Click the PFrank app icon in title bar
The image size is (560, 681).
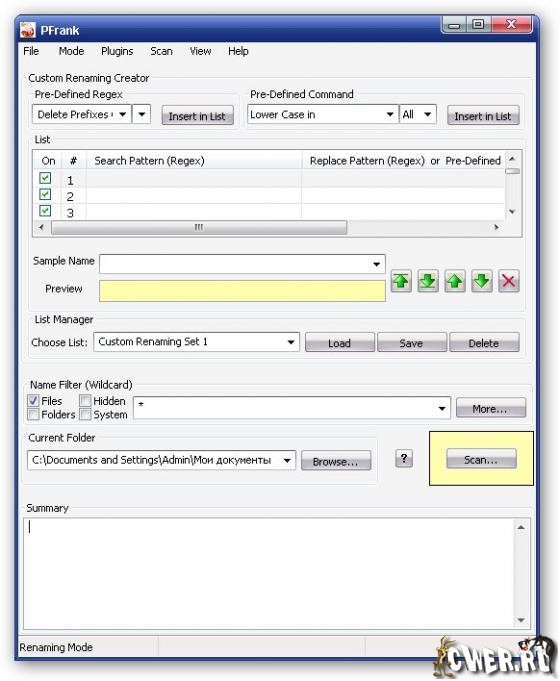click(x=27, y=30)
